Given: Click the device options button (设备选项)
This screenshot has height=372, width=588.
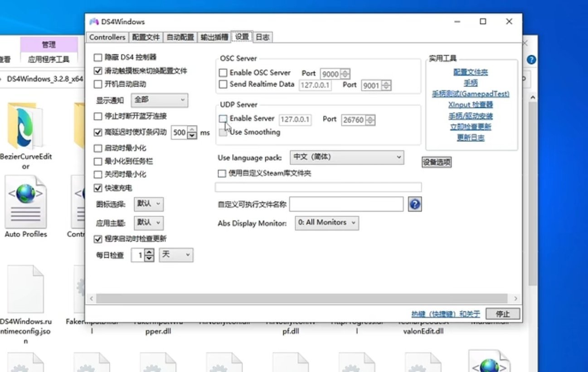Looking at the screenshot, I should click(x=437, y=162).
